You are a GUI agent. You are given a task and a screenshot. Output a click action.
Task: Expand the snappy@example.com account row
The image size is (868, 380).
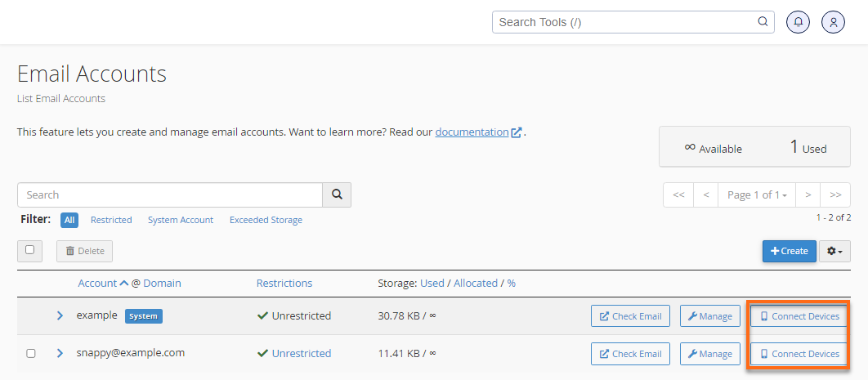pos(60,354)
